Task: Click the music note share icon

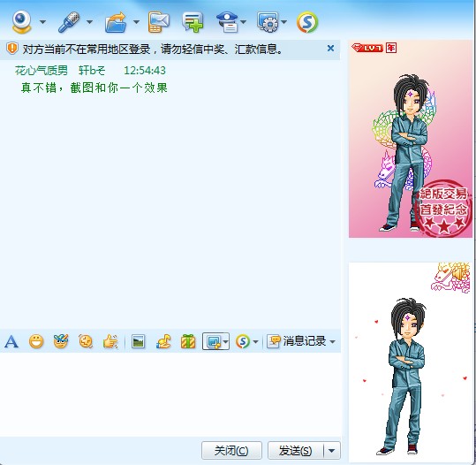Action: tap(163, 341)
